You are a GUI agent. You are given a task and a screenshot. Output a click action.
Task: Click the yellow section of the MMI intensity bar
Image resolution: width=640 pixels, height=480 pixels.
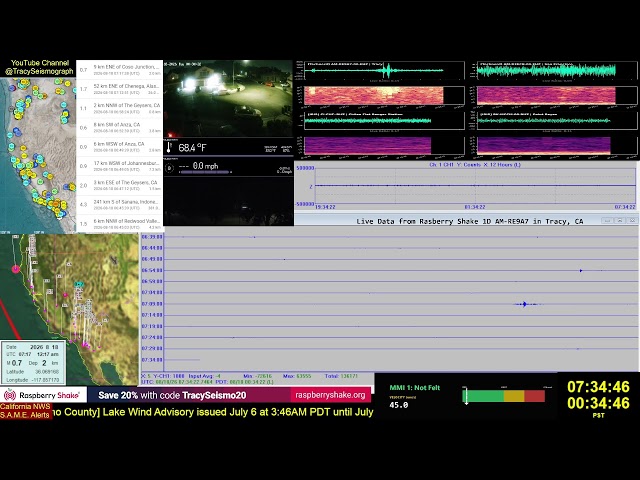coord(514,396)
